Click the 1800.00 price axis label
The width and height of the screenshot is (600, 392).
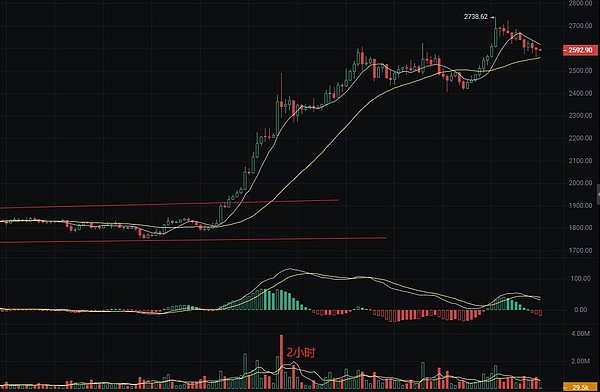pyautogui.click(x=580, y=228)
